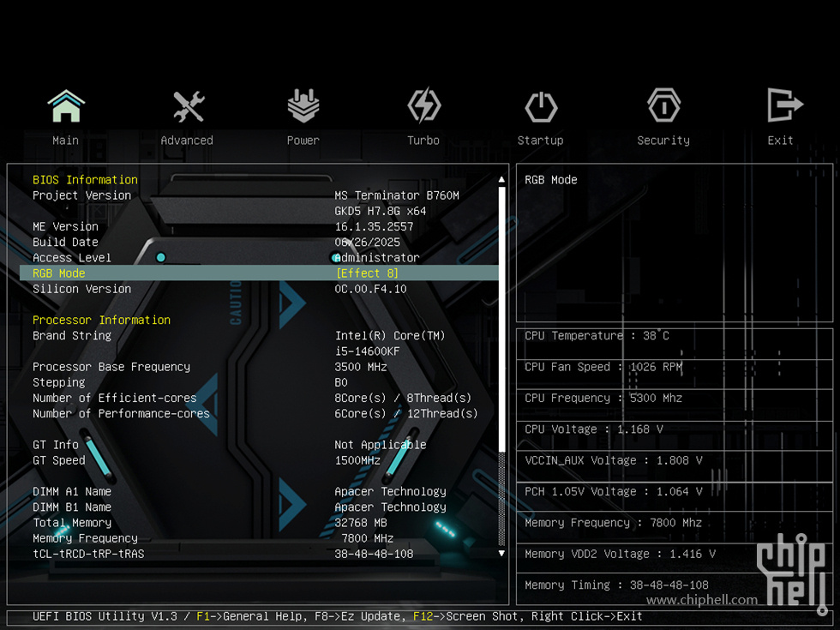The image size is (840, 630).
Task: Select the GT Speed row label
Action: click(59, 460)
